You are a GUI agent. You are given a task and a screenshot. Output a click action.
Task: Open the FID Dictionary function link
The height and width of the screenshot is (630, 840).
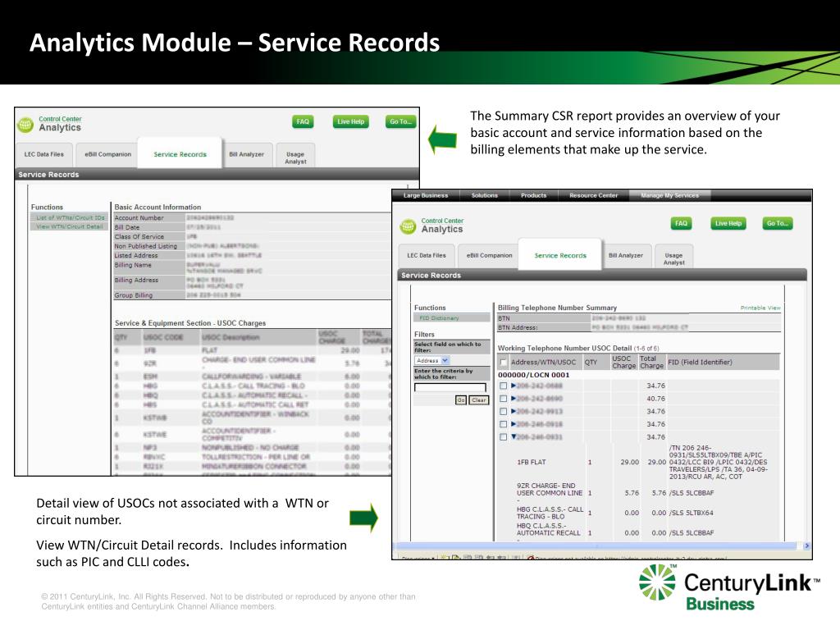(x=439, y=318)
